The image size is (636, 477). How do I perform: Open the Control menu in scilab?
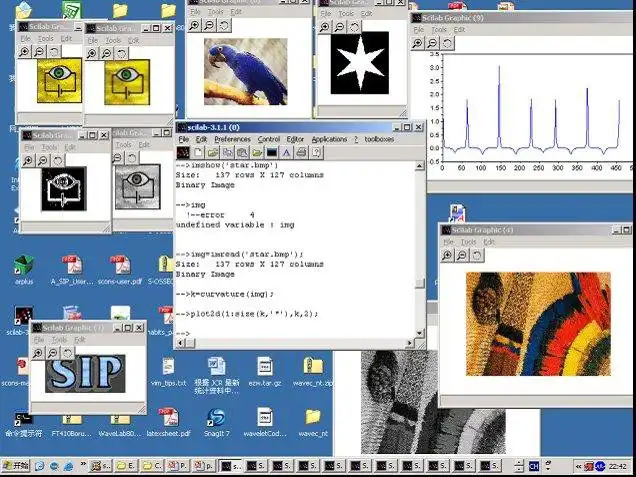pos(269,139)
